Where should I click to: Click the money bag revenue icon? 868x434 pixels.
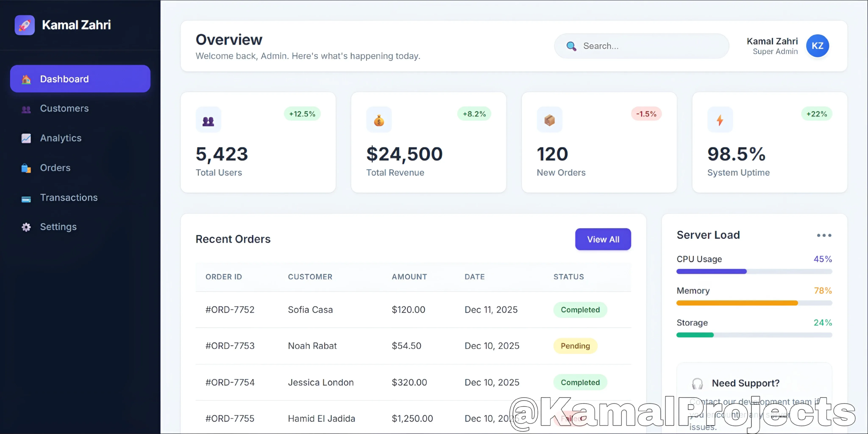pos(379,120)
